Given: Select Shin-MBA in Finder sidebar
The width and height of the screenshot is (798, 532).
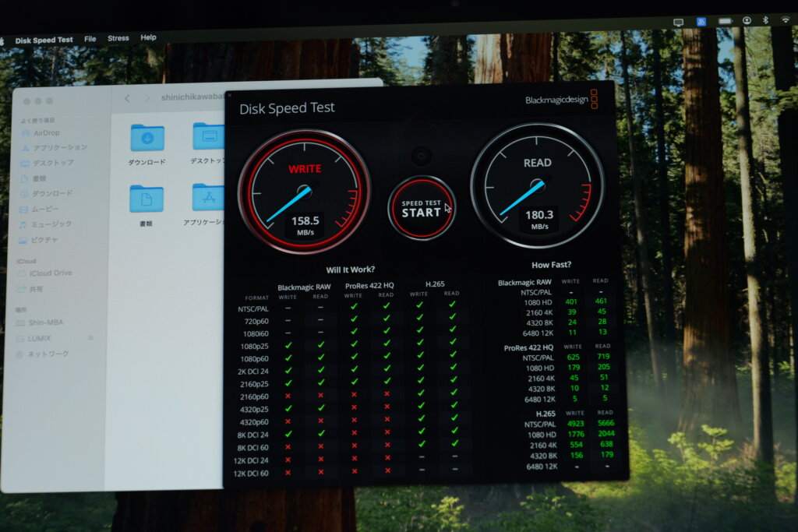Looking at the screenshot, I should (40, 322).
